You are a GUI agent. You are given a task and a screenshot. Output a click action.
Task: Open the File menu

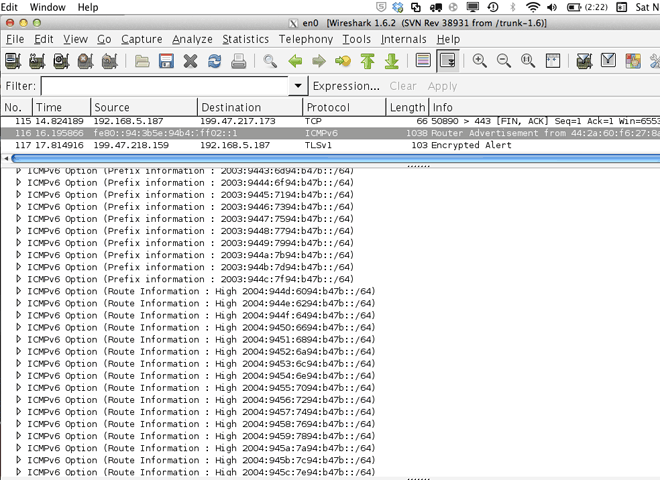(x=15, y=39)
